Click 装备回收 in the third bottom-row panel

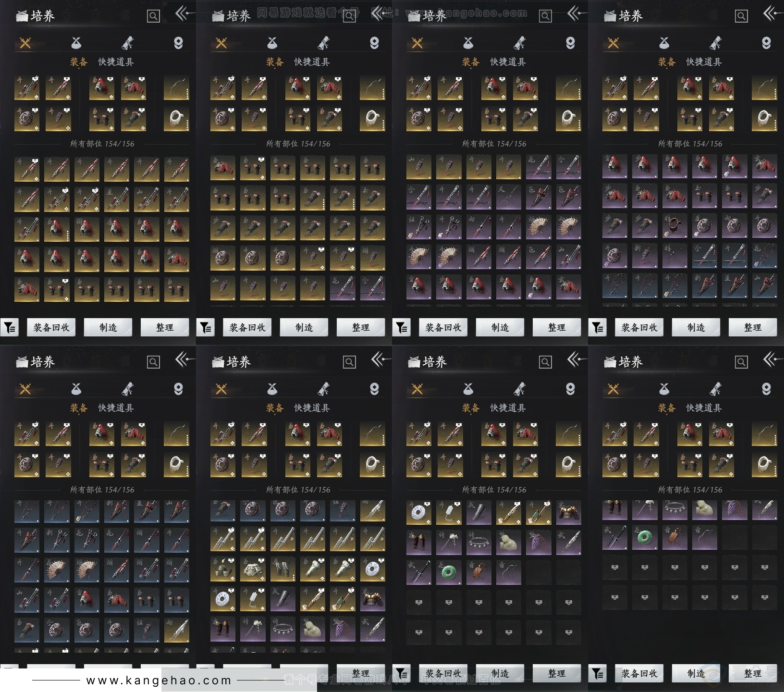pos(443,674)
